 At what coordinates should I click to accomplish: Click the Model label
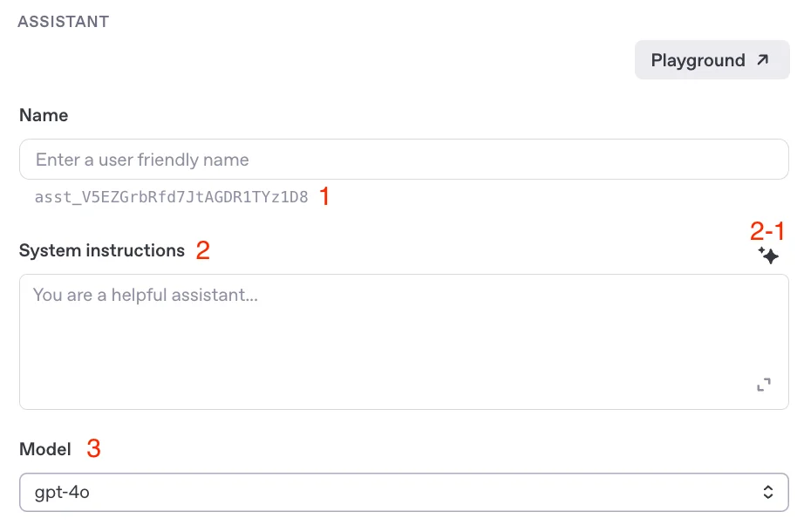45,450
